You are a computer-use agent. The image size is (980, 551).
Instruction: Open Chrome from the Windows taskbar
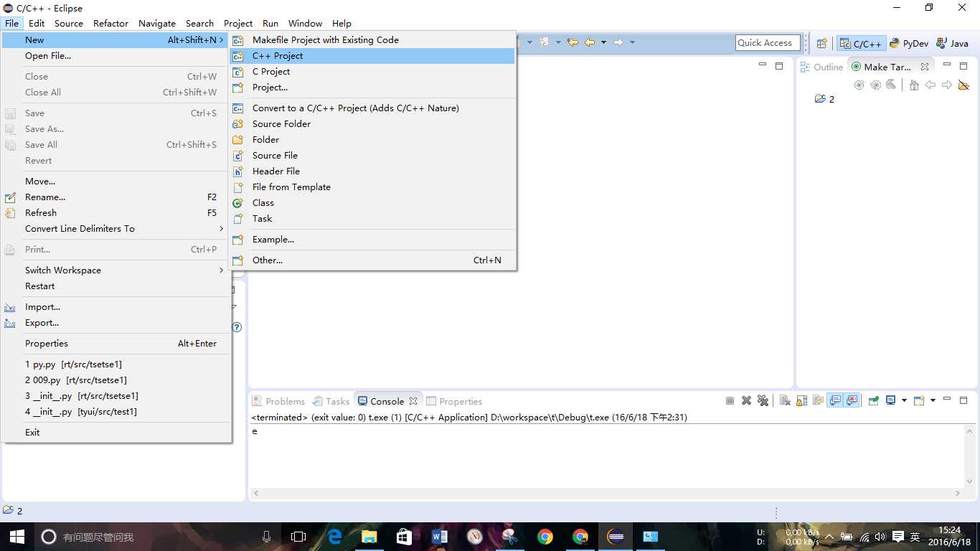pyautogui.click(x=545, y=537)
